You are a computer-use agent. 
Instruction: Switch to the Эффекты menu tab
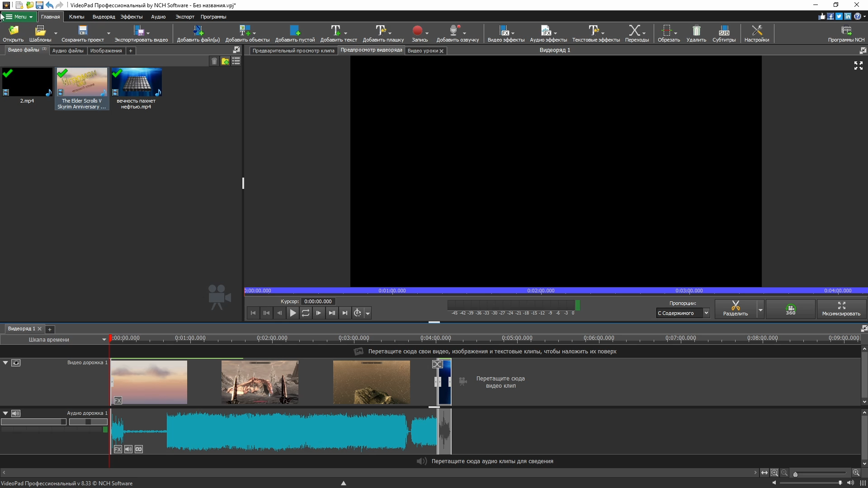click(131, 17)
